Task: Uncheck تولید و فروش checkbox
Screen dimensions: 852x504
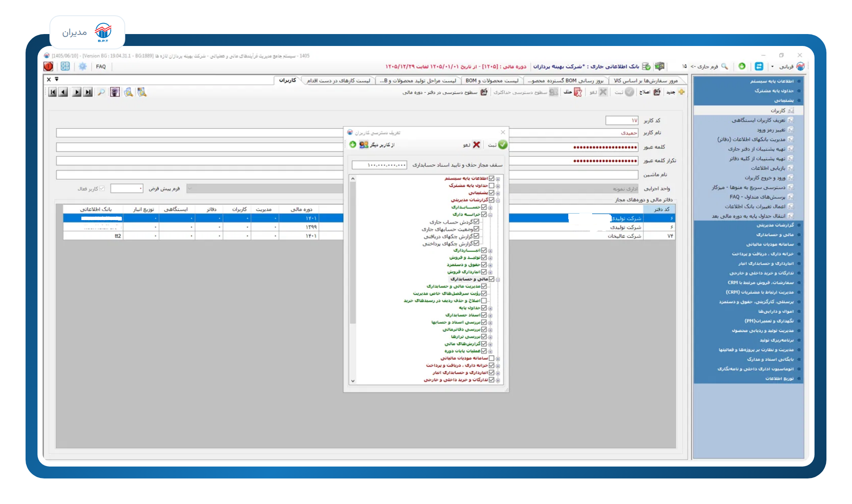Action: (x=484, y=258)
